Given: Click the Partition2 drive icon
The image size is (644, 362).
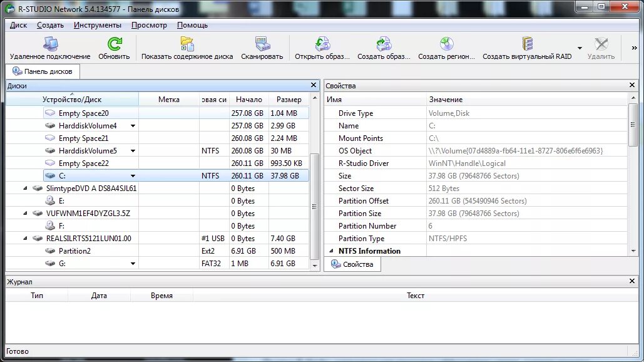Looking at the screenshot, I should pyautogui.click(x=50, y=251).
